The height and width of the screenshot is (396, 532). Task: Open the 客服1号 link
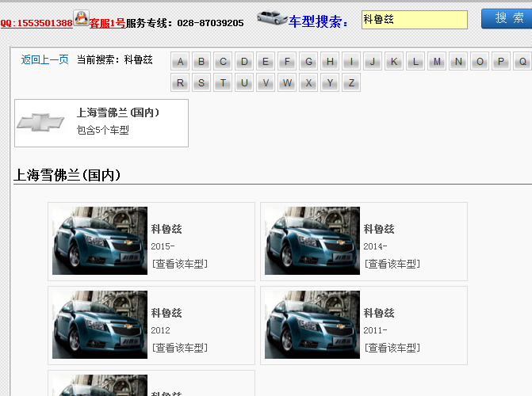point(107,23)
